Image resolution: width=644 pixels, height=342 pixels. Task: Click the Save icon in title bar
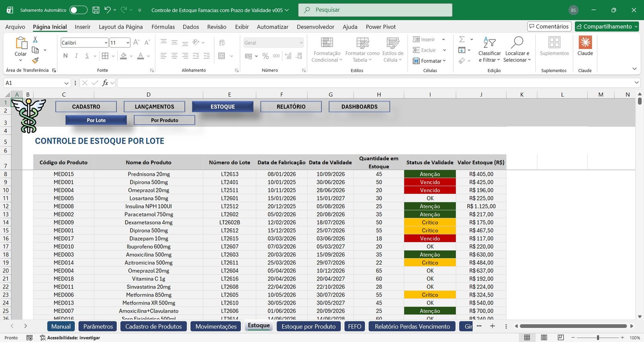tap(96, 10)
